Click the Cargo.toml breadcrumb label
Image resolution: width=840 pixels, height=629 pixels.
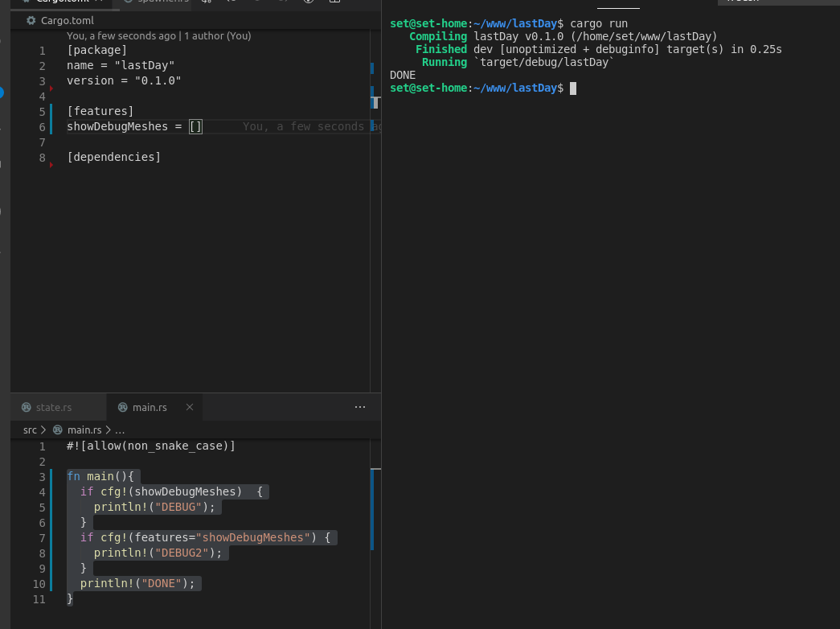pyautogui.click(x=68, y=20)
